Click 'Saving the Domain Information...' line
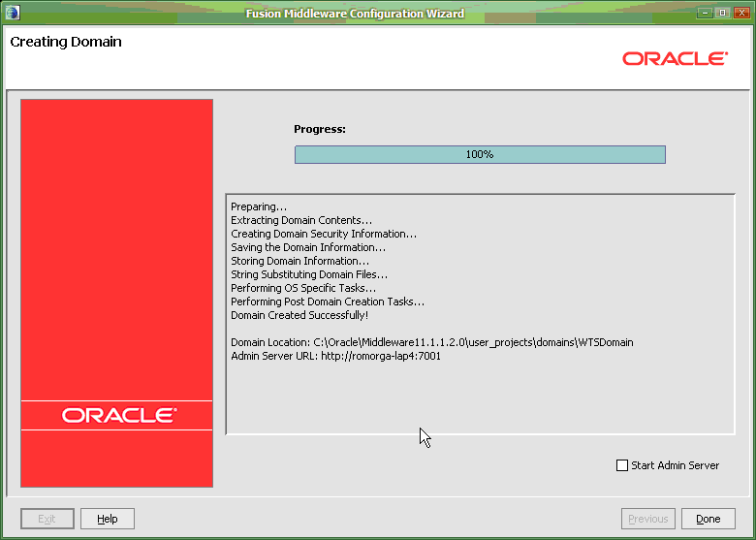This screenshot has height=540, width=756. click(308, 247)
